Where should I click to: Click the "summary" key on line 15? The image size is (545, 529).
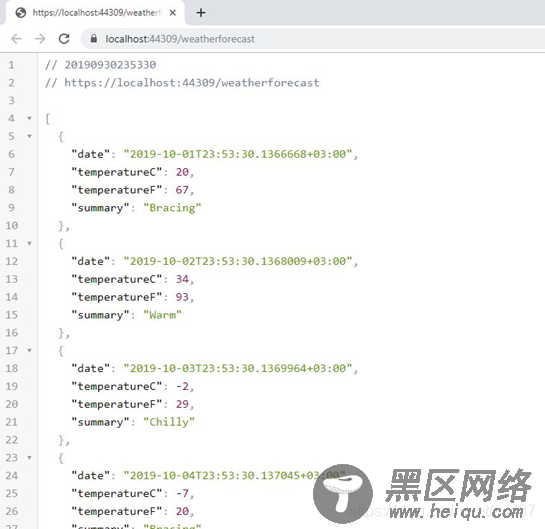click(100, 315)
